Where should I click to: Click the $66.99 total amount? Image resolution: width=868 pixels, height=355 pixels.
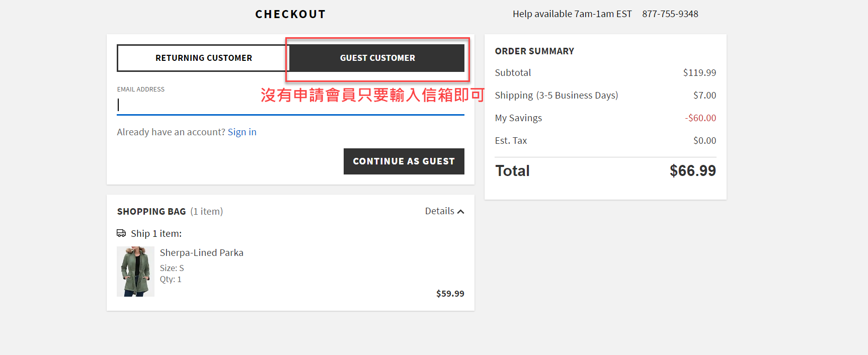(692, 171)
